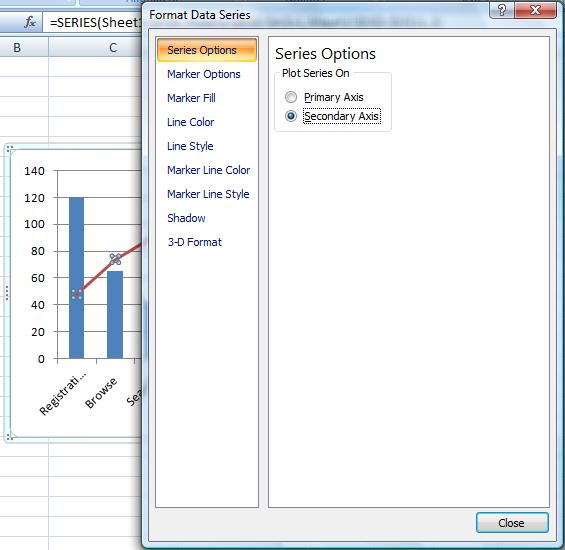Click the chart left-edge resize handle
This screenshot has width=565, height=550.
point(7,293)
